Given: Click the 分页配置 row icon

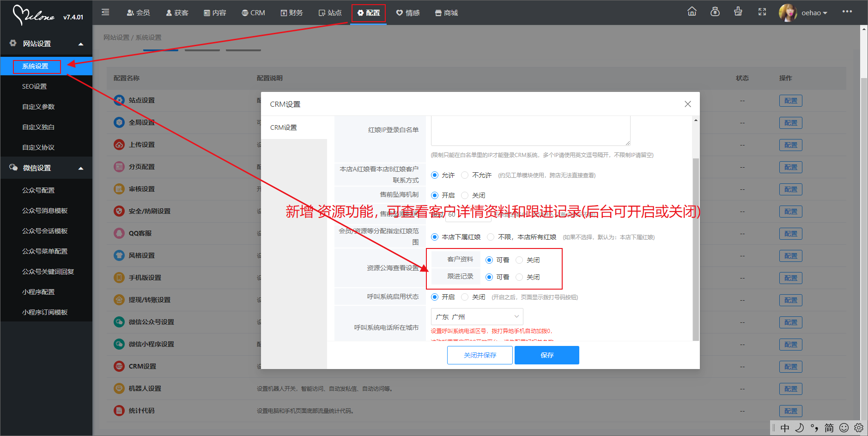Looking at the screenshot, I should pos(119,167).
